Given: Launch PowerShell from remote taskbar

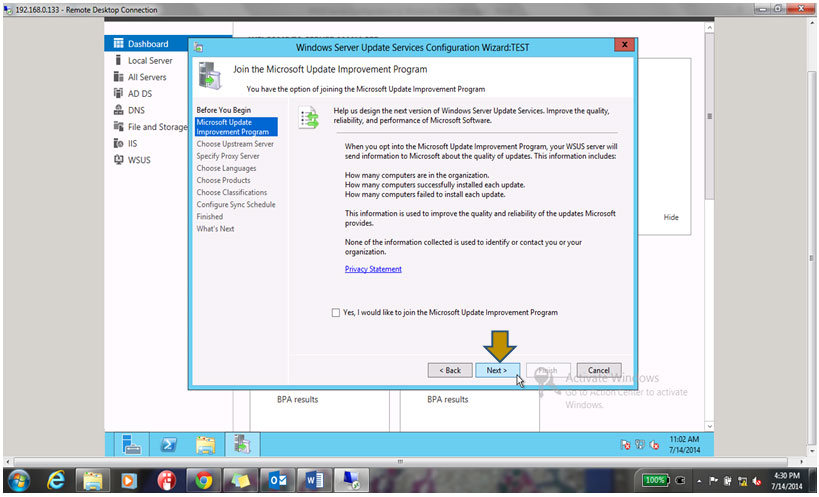Looking at the screenshot, I should point(168,444).
